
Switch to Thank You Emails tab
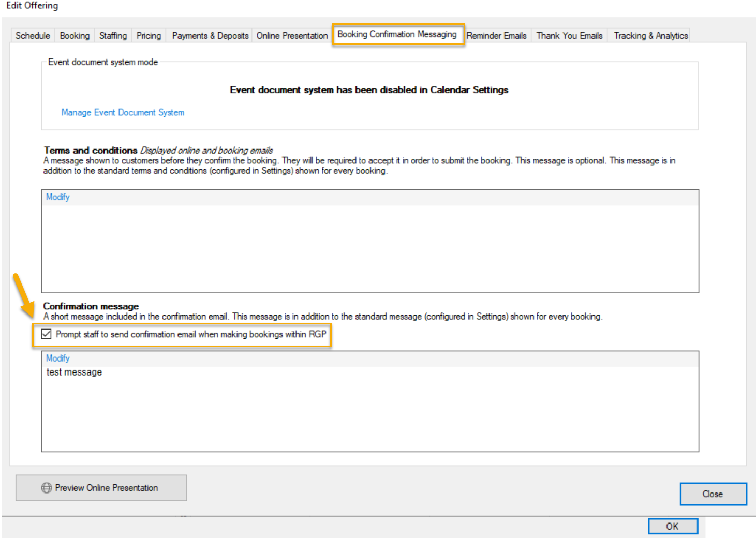569,36
